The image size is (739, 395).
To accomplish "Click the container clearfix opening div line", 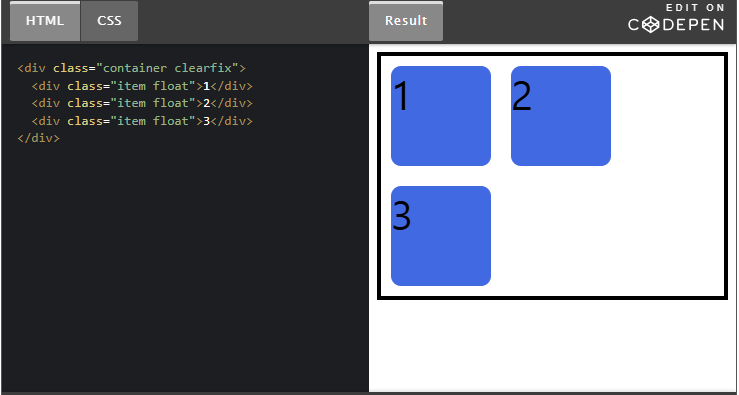I will (x=131, y=68).
